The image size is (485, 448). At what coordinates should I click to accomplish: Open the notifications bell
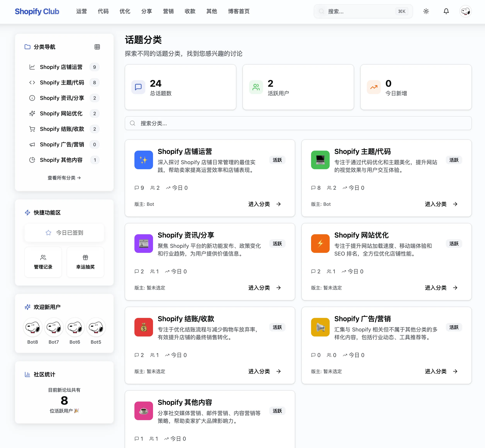click(x=446, y=11)
